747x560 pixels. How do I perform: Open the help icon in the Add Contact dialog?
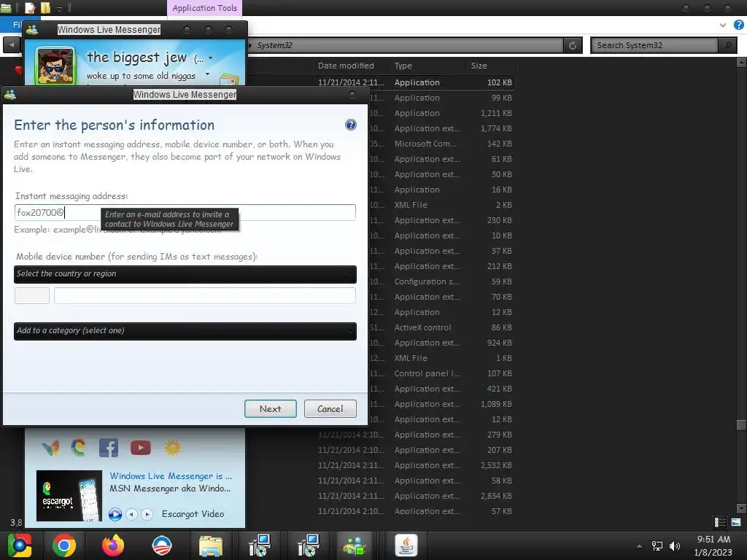pyautogui.click(x=351, y=125)
